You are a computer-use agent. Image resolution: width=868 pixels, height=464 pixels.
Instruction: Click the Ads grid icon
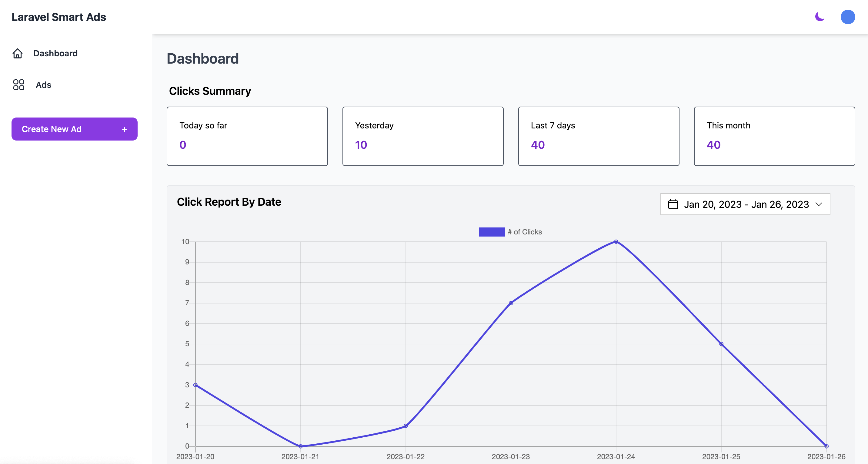(x=18, y=85)
